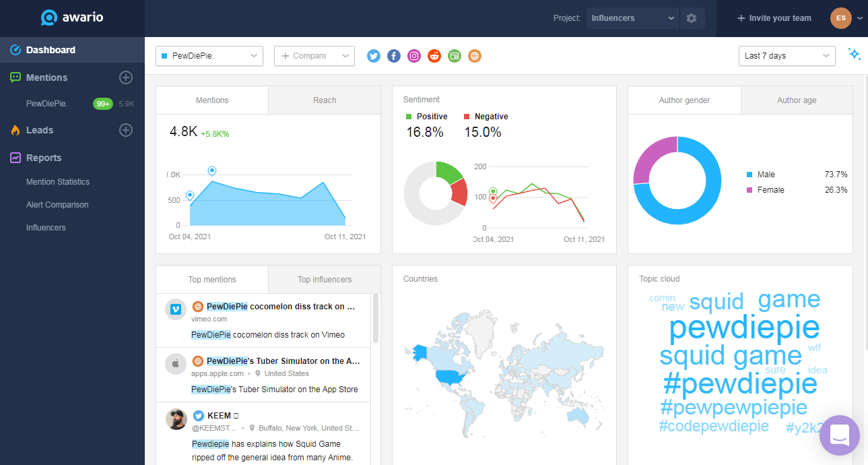Toggle Instagram source filter icon
This screenshot has height=465, width=868.
tap(414, 56)
